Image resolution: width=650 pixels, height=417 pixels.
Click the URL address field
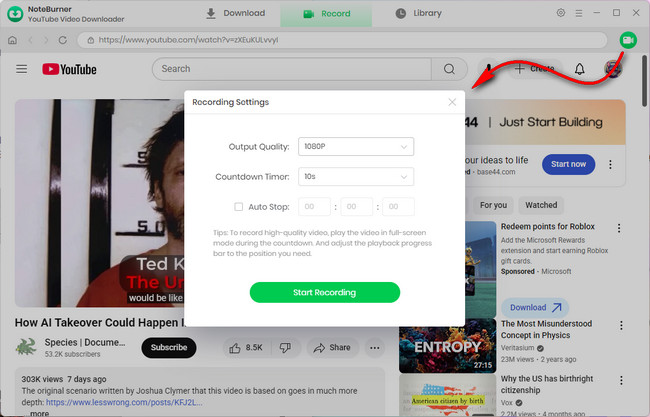pos(342,40)
